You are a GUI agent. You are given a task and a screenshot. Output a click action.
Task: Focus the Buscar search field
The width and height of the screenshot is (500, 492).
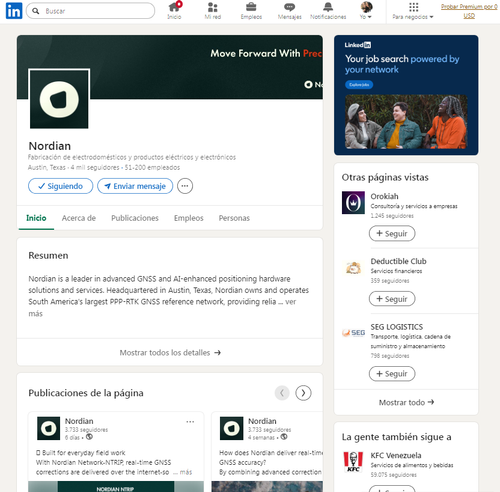click(x=90, y=11)
